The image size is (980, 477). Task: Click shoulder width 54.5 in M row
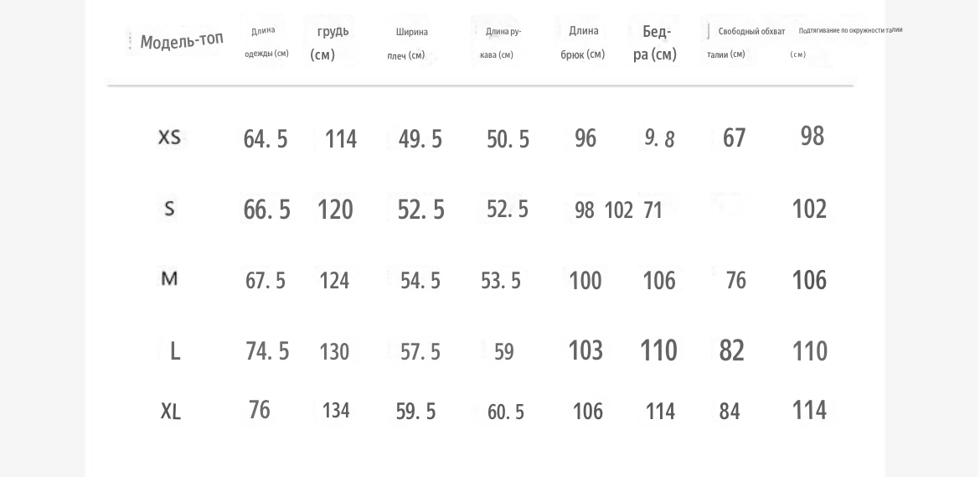[420, 281]
